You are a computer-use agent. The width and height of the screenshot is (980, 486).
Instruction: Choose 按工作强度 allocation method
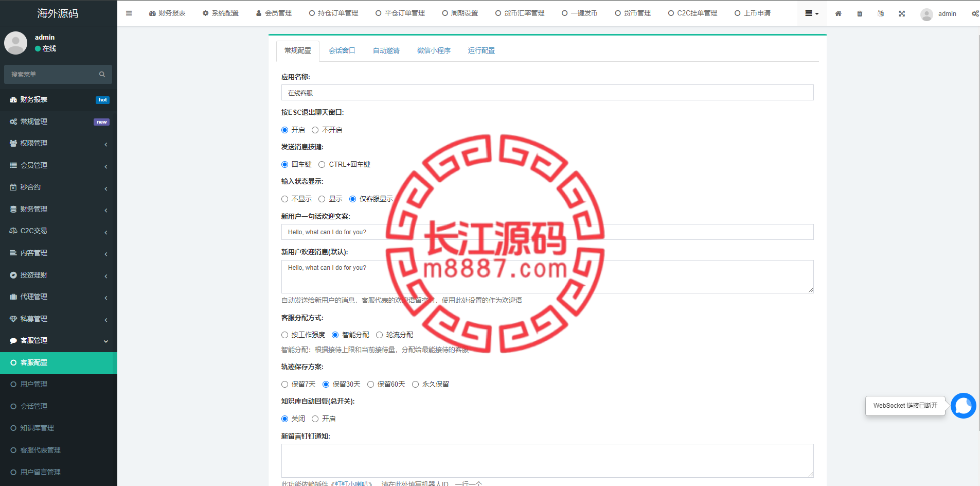click(284, 335)
